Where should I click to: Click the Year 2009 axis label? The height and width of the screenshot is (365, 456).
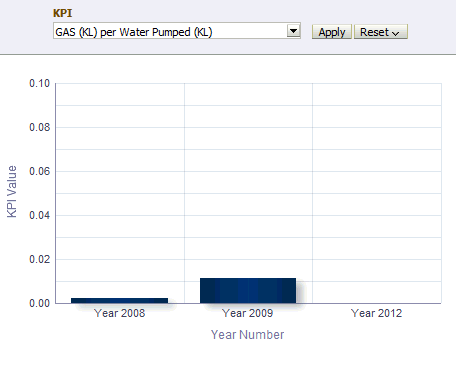tap(248, 313)
